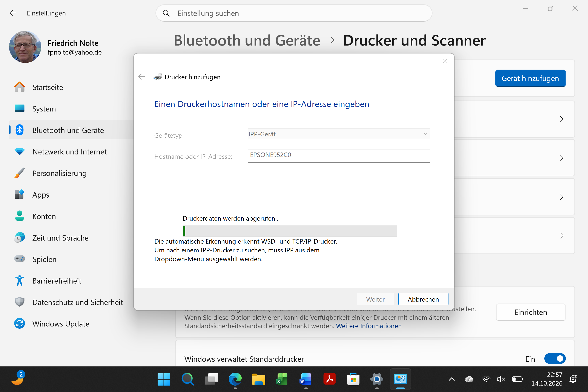Click the Druckerdaten progress bar

tap(290, 231)
